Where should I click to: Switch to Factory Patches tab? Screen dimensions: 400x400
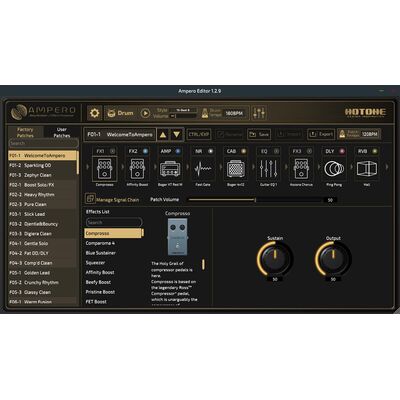(25, 132)
